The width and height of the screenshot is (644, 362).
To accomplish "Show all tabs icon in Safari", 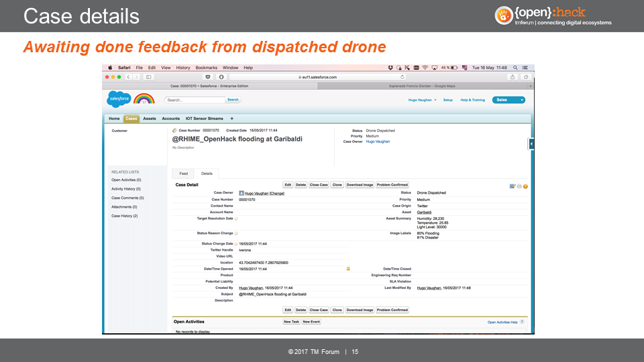I will tap(526, 76).
